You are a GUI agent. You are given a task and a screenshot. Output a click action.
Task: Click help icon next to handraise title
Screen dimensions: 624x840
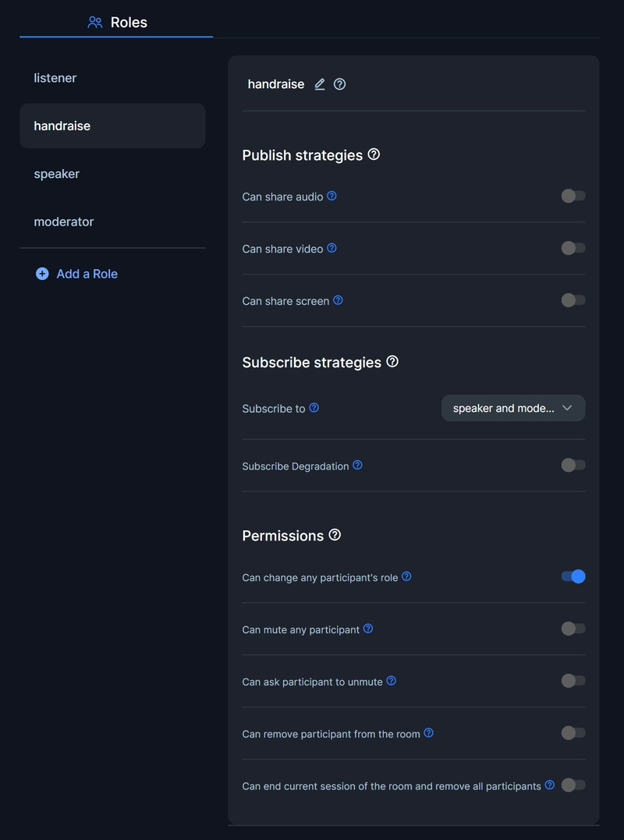point(339,84)
